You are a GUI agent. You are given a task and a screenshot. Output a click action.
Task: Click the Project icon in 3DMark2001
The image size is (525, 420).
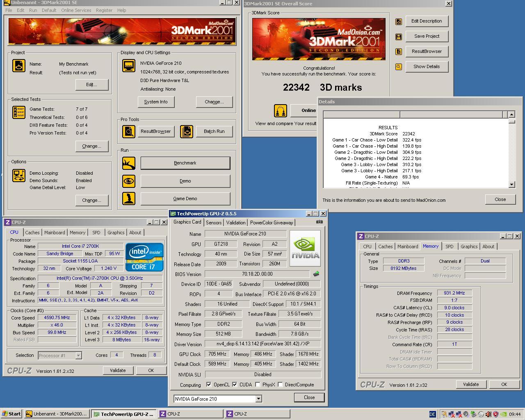pyautogui.click(x=19, y=66)
